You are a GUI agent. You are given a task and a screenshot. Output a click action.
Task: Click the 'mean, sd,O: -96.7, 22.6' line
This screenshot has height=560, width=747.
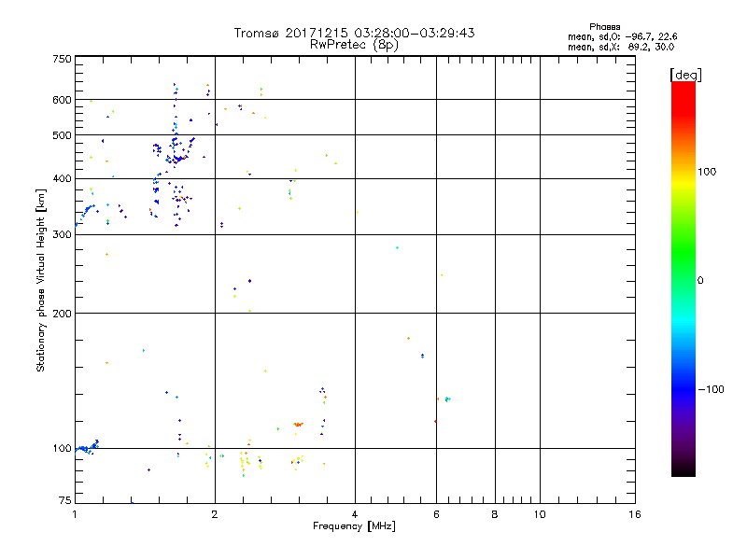[x=622, y=36]
